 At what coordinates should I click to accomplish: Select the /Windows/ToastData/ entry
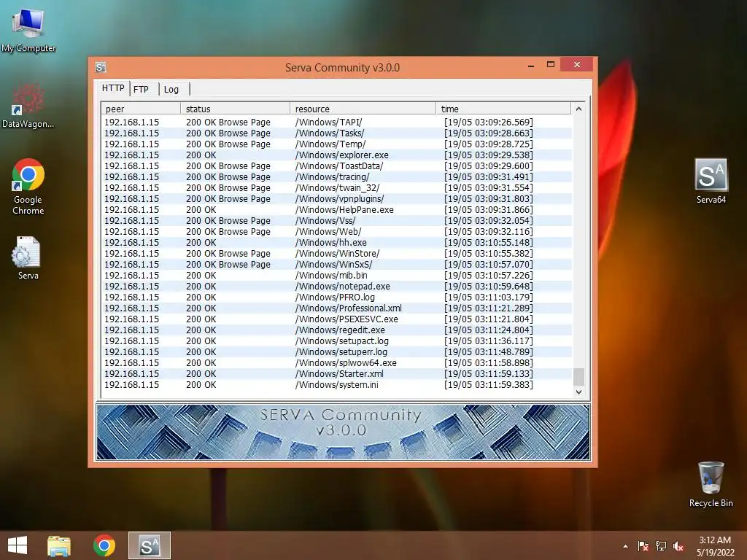pyautogui.click(x=337, y=166)
